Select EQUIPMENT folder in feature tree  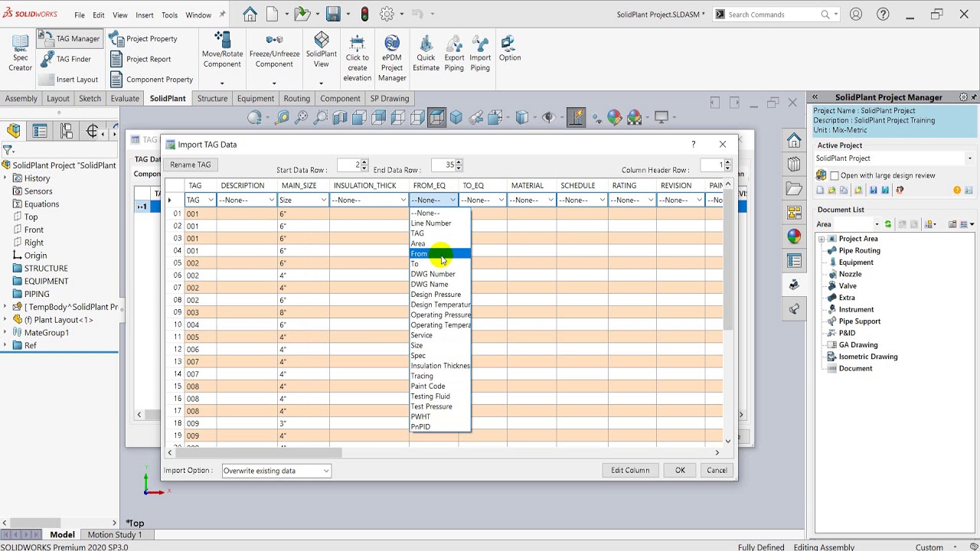46,281
